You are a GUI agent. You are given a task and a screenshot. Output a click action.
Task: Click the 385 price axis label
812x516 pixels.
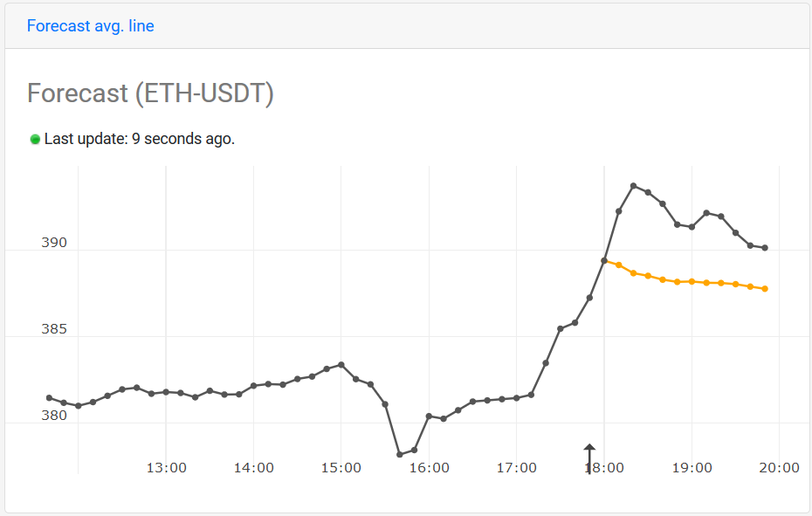tap(54, 329)
